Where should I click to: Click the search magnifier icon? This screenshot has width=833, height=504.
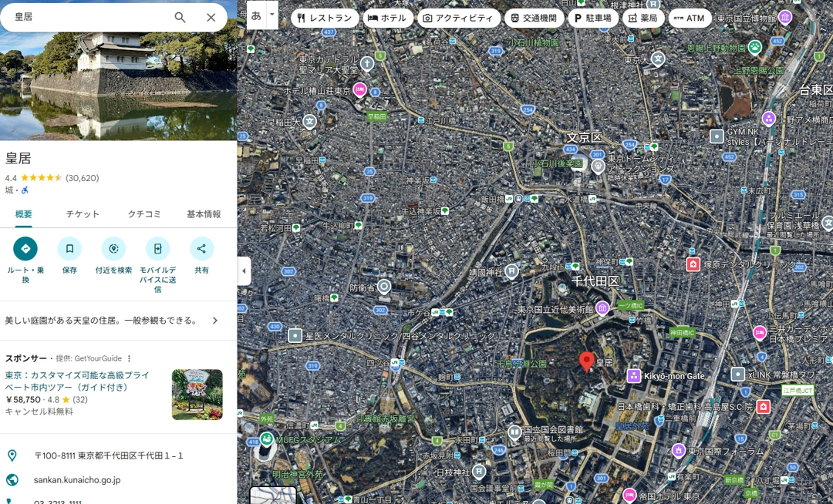[x=180, y=16]
